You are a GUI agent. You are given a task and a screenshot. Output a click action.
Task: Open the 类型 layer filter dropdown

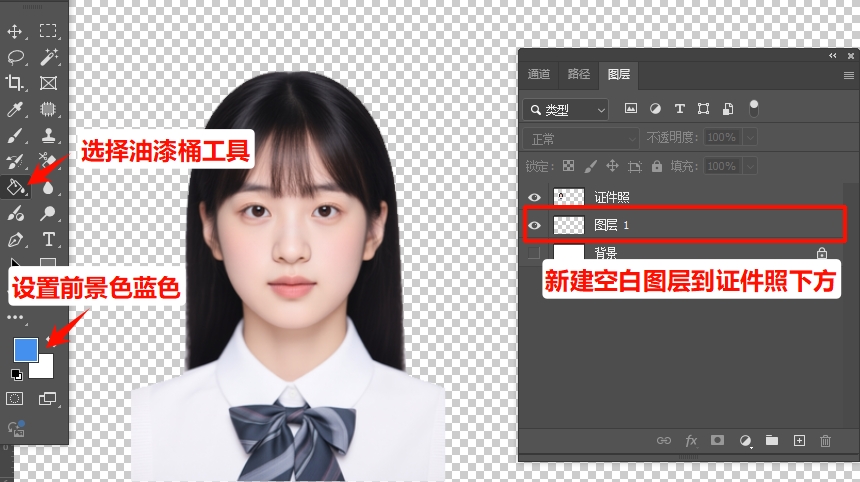click(565, 110)
